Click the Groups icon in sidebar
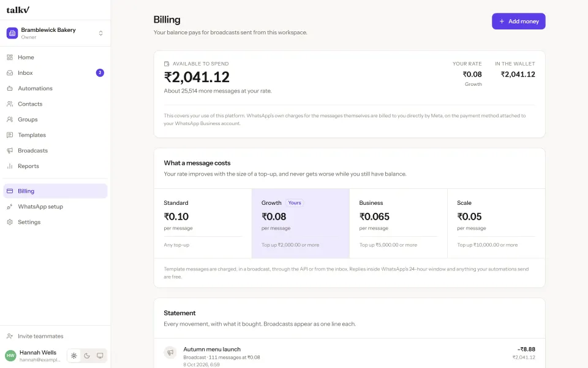This screenshot has height=368, width=588. [10, 120]
